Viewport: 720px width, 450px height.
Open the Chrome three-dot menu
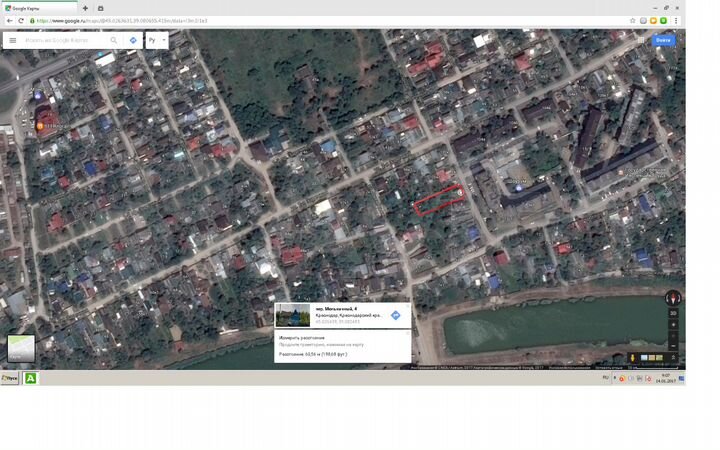678,20
